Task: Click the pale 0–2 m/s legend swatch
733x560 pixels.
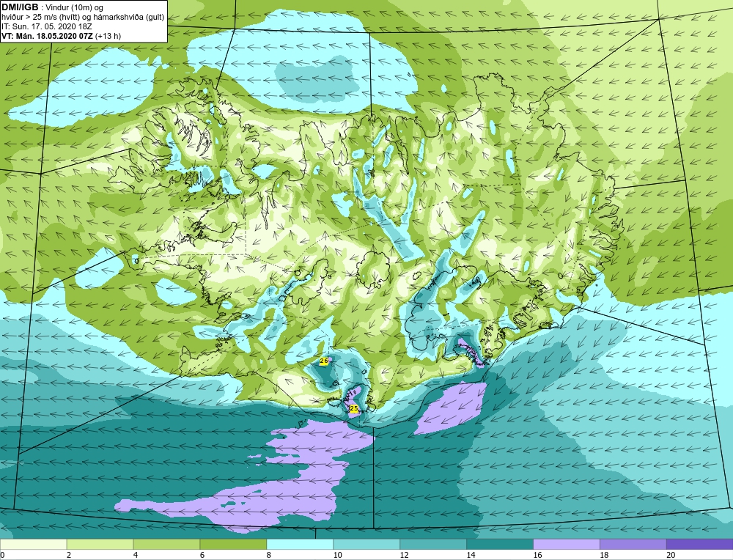Action: 34,544
